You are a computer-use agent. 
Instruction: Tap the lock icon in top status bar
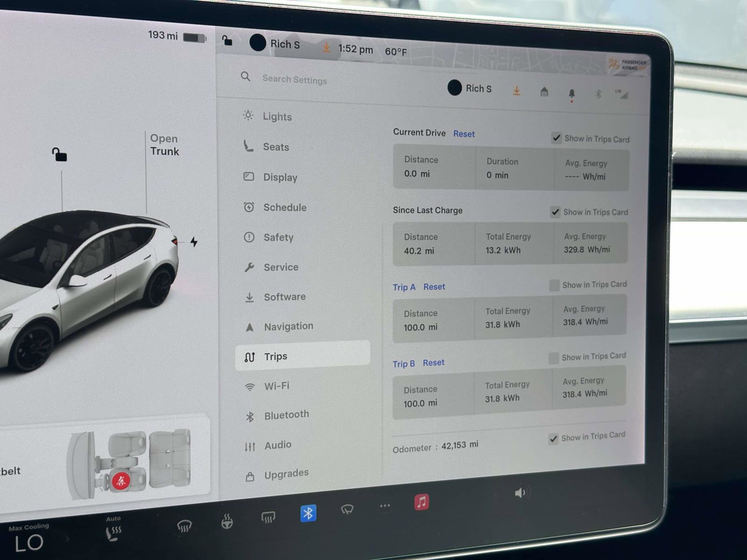tap(227, 40)
